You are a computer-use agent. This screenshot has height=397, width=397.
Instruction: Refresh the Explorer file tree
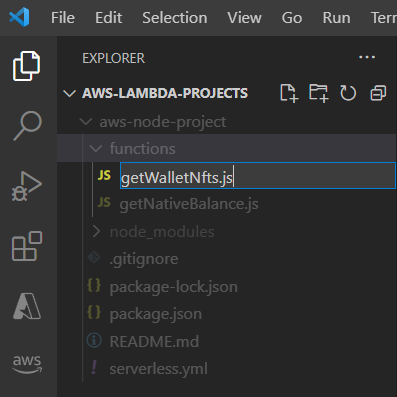click(x=348, y=93)
